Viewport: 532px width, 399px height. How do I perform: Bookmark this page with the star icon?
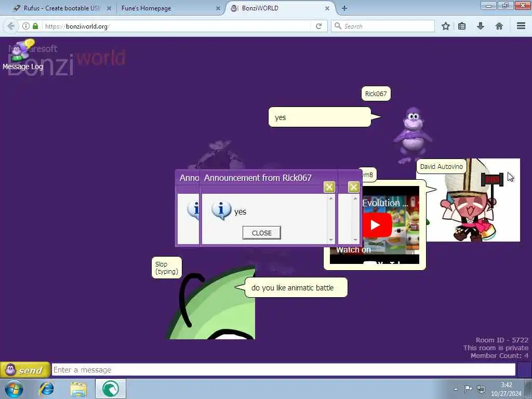[x=445, y=26]
